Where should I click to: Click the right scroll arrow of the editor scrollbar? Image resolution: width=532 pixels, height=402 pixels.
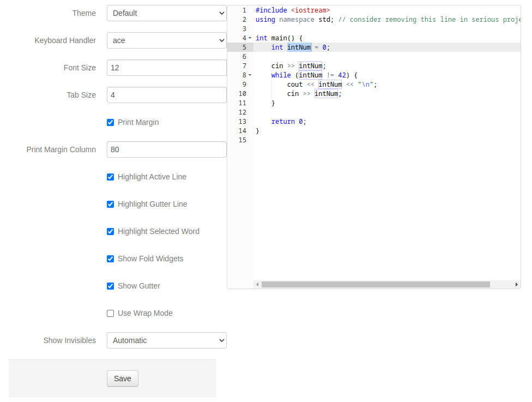click(x=517, y=284)
